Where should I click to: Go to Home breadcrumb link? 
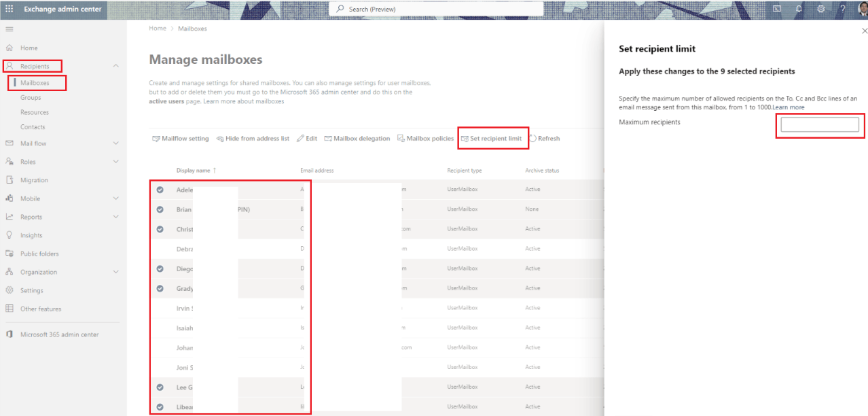[x=158, y=29]
